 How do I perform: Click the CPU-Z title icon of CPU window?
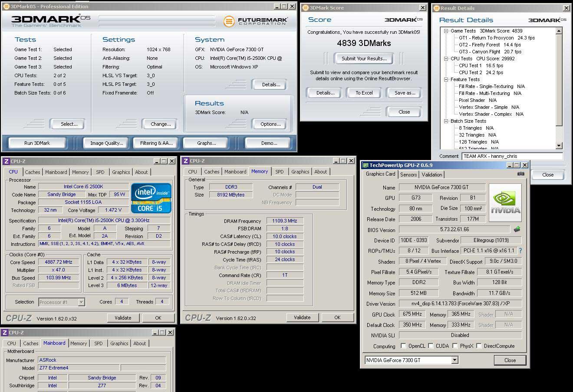(x=6, y=161)
